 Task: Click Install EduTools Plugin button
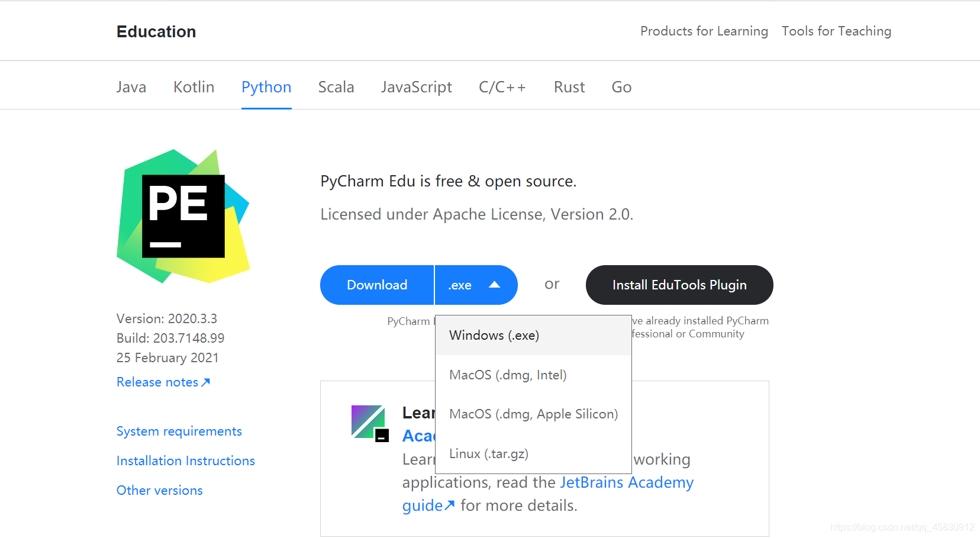coord(679,285)
